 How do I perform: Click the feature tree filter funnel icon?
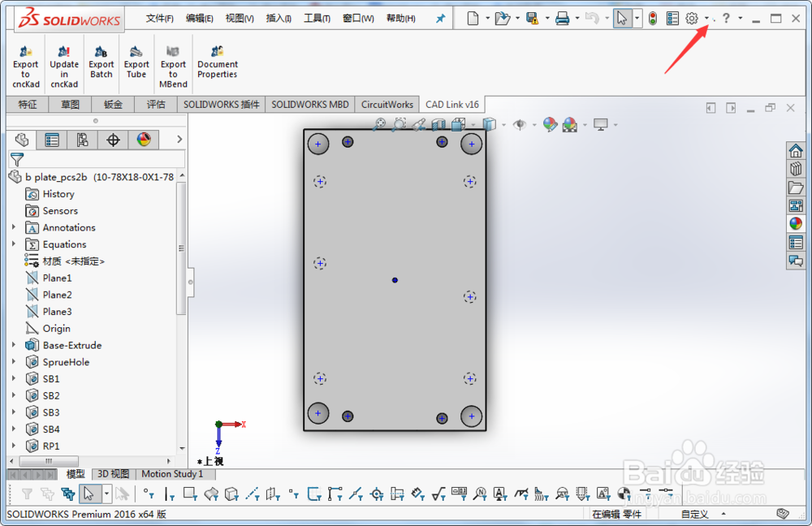coord(17,159)
